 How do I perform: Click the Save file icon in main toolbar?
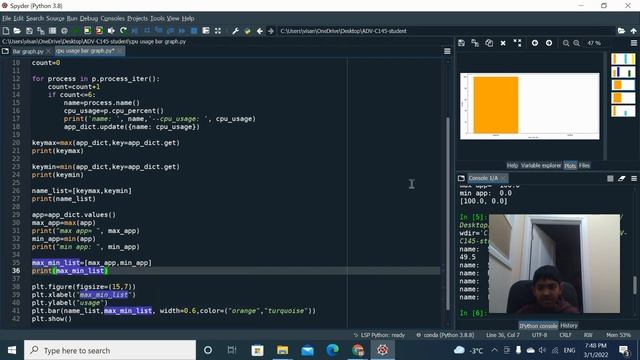29,31
